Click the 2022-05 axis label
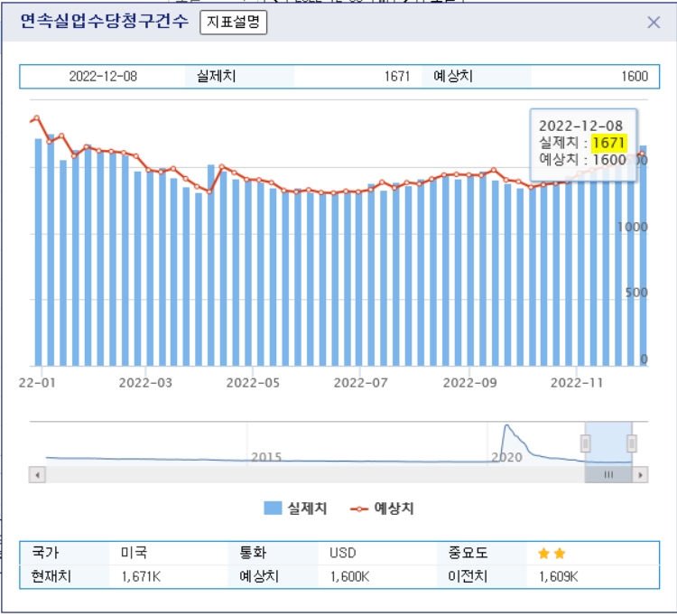 coord(253,383)
